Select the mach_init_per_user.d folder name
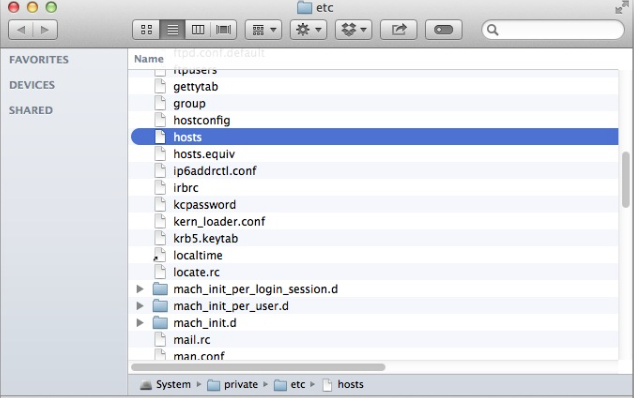Screen dimensions: 634x398 (x=231, y=306)
